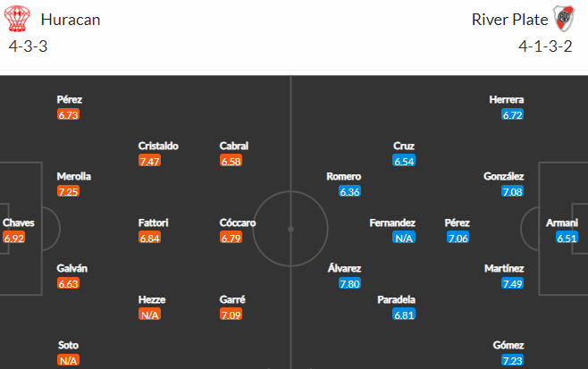Select Álvarez's 7.80 rating badge

349,283
